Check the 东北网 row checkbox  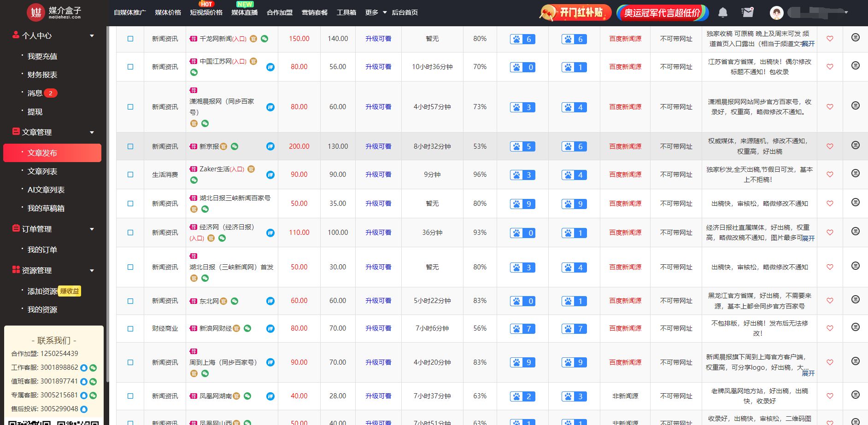click(130, 301)
